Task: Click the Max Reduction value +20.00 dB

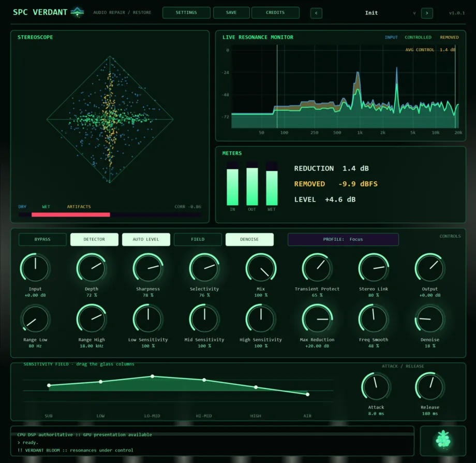Action: [317, 346]
